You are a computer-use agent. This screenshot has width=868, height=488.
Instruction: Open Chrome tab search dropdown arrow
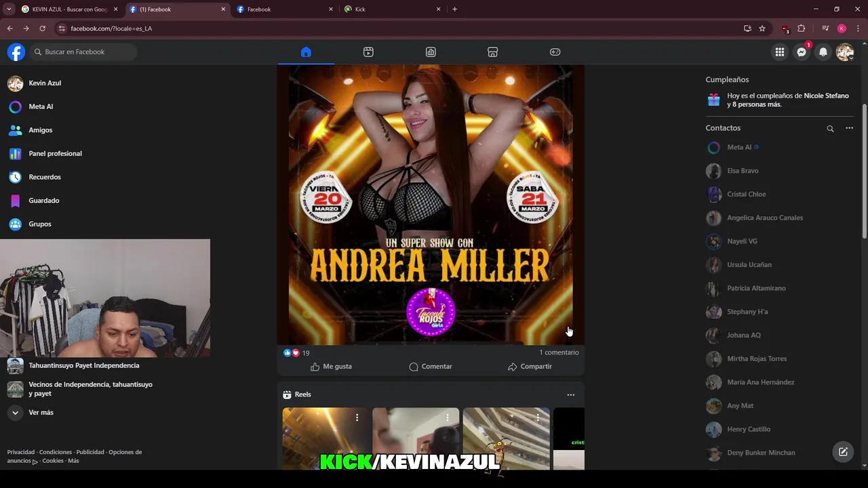[x=9, y=9]
